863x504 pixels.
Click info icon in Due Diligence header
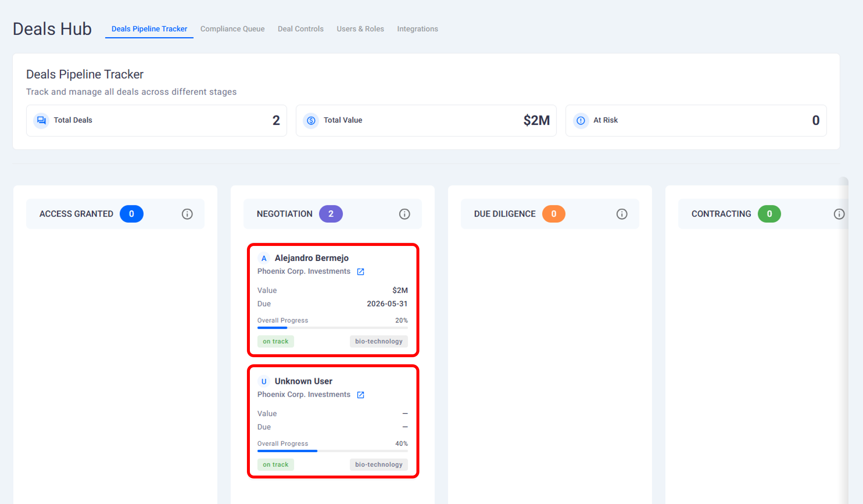[622, 214]
